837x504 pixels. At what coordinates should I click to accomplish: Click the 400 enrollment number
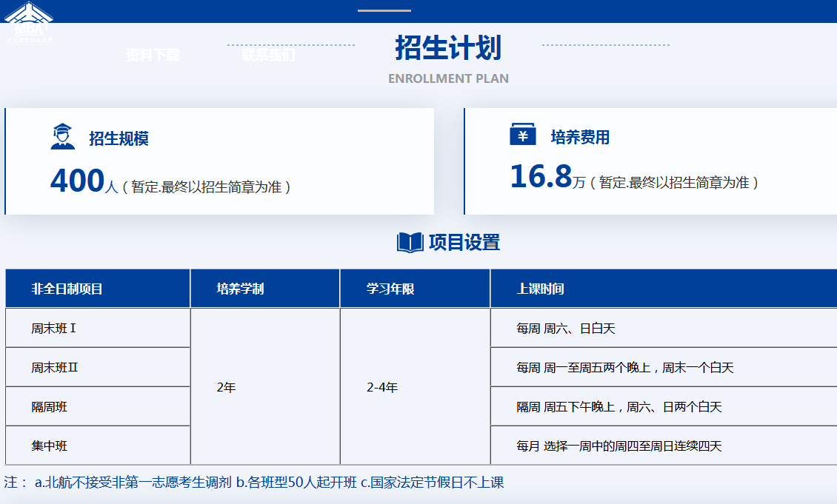tap(77, 181)
